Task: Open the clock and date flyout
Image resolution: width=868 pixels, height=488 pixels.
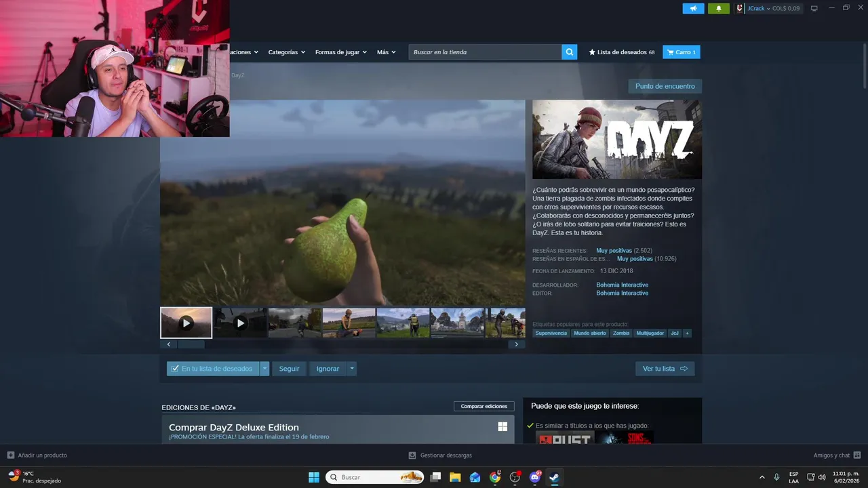Action: 846,477
